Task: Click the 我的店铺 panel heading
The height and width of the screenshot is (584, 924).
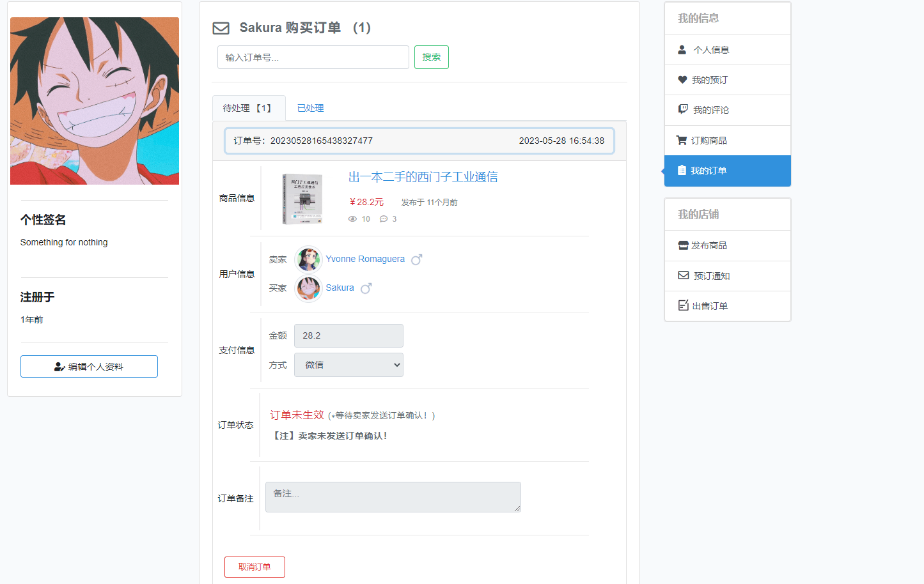Action: coord(698,214)
